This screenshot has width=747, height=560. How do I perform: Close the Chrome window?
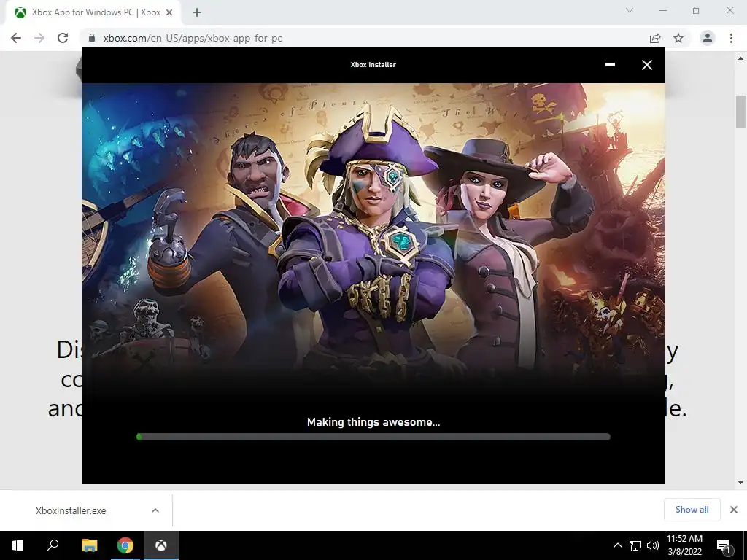(729, 10)
